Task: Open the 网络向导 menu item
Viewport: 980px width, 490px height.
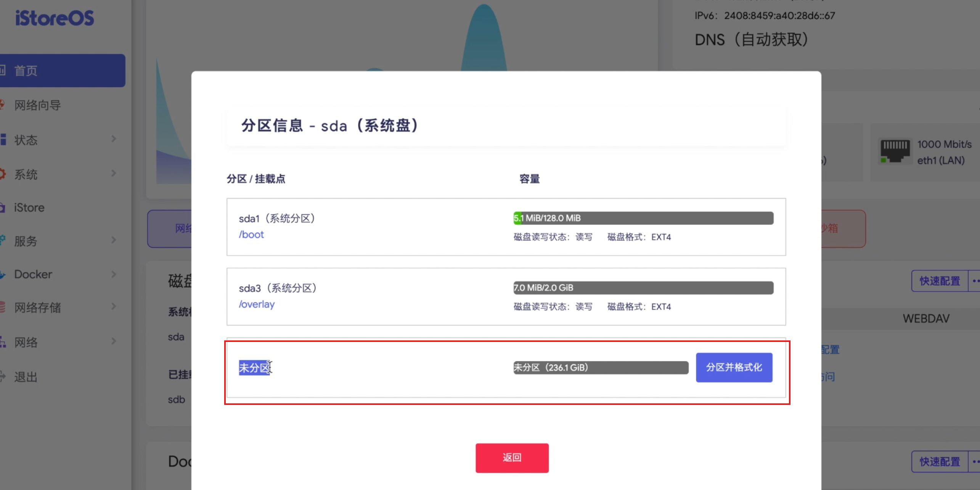Action: coord(37,105)
